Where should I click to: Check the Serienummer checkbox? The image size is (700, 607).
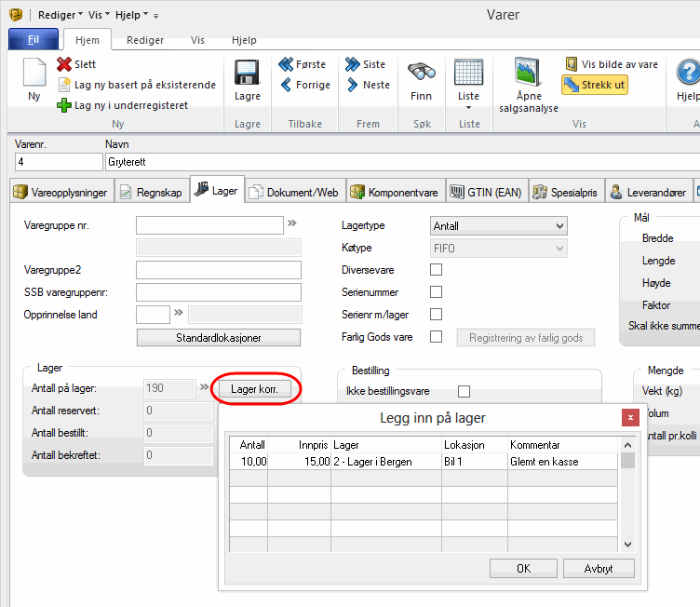pyautogui.click(x=436, y=292)
